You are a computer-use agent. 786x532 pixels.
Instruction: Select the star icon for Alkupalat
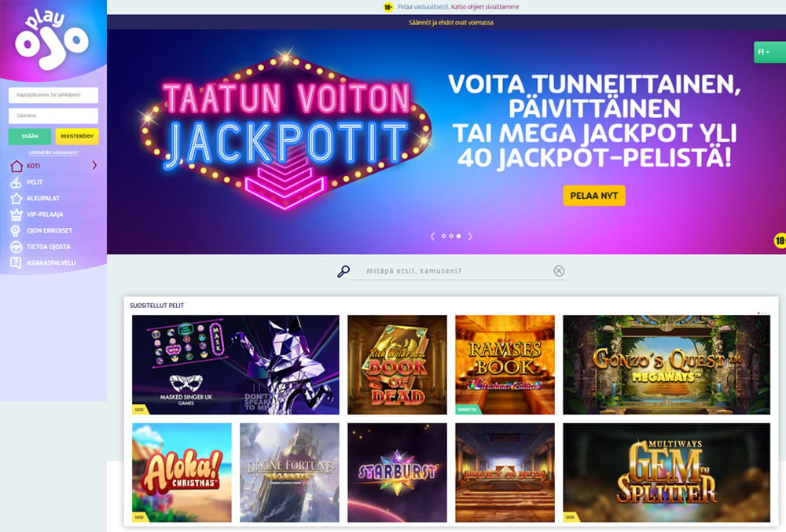click(x=17, y=198)
